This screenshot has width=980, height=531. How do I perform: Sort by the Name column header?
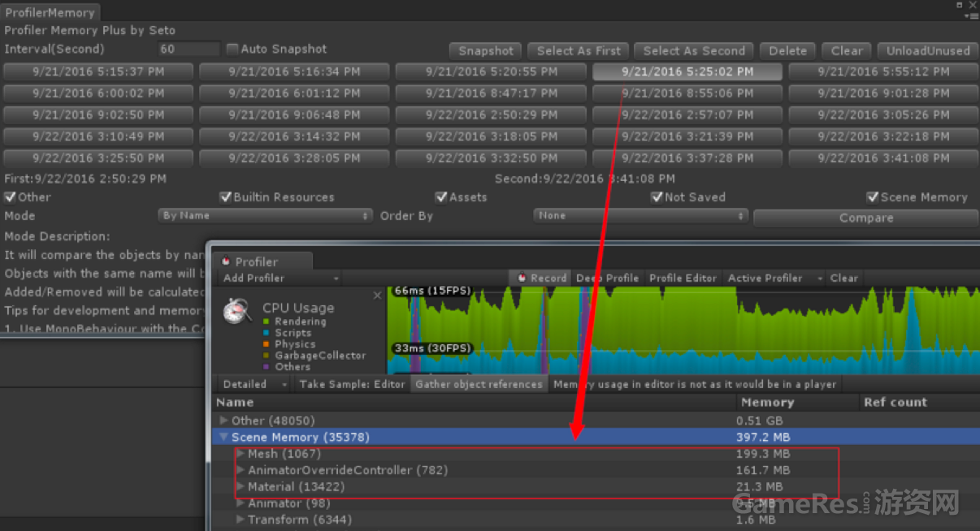(475, 403)
